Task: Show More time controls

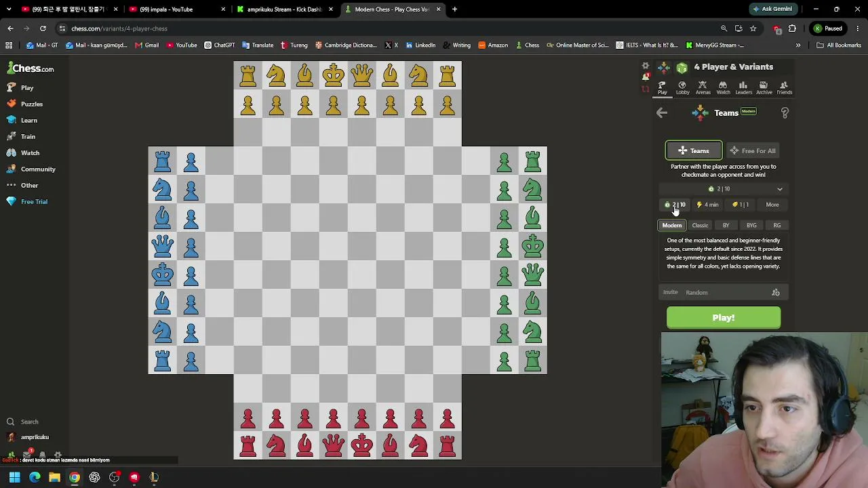Action: click(772, 205)
